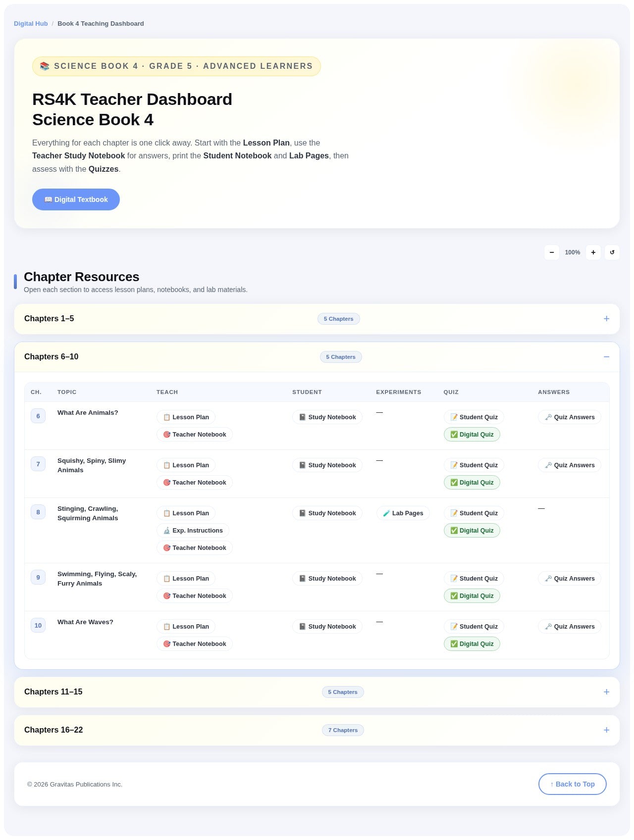Open Lesson Plan for Squishy, Spiny, Slimy Animals
The width and height of the screenshot is (634, 840).
[186, 465]
